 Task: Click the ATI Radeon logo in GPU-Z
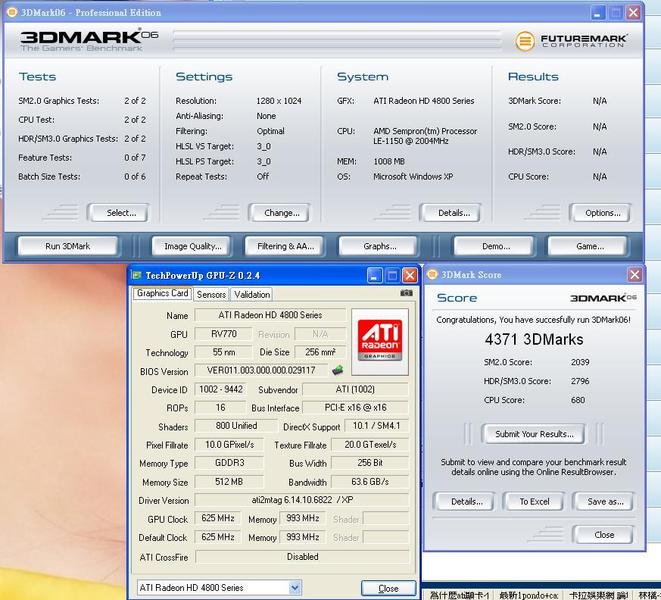380,342
